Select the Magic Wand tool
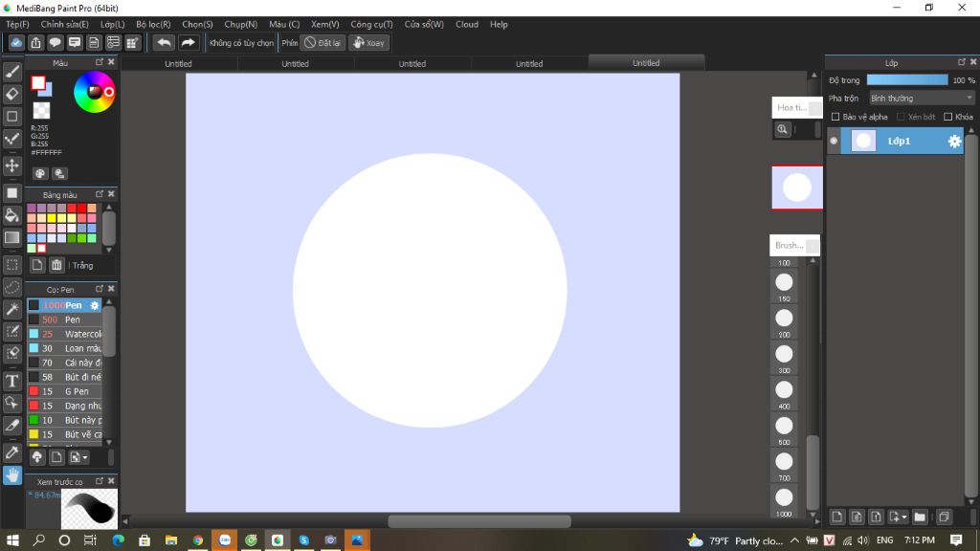The image size is (980, 551). click(11, 309)
